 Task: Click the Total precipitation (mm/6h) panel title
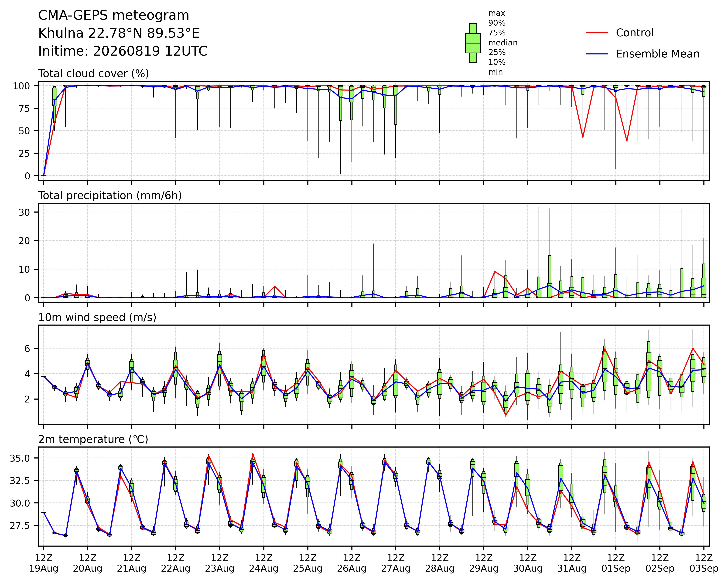(x=110, y=196)
